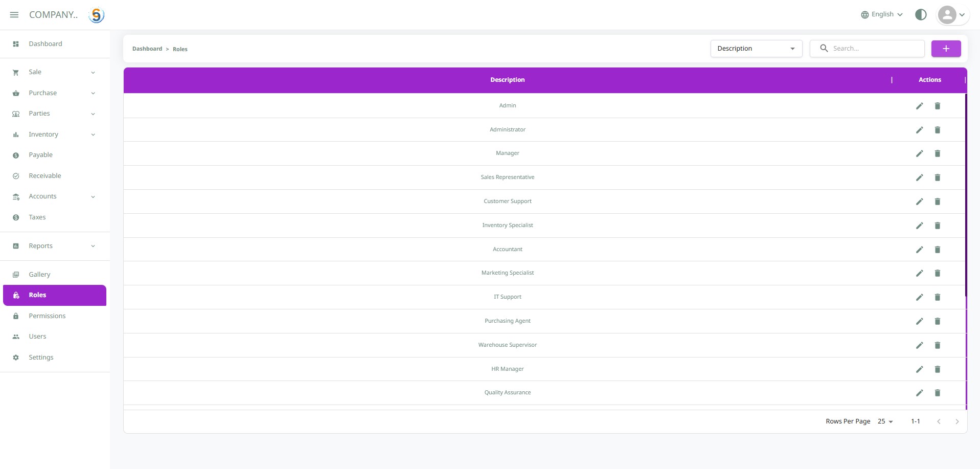
Task: Click Dashboard breadcrumb link
Action: 147,49
